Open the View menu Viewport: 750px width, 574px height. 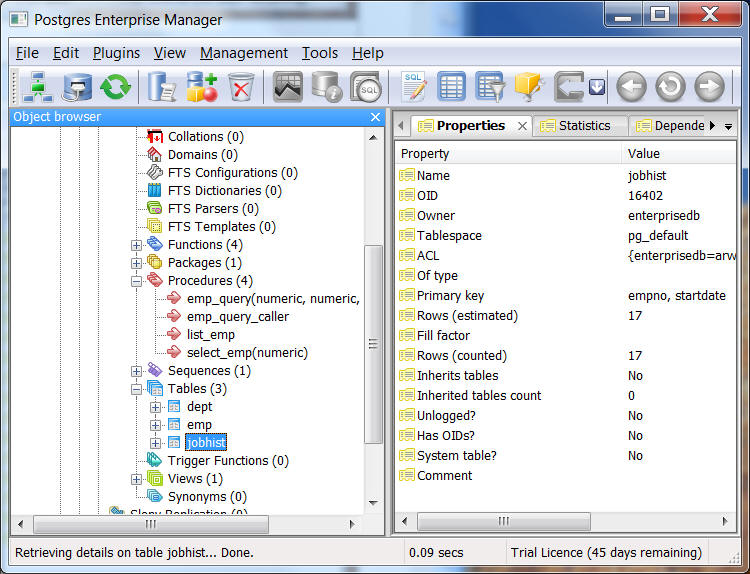169,53
